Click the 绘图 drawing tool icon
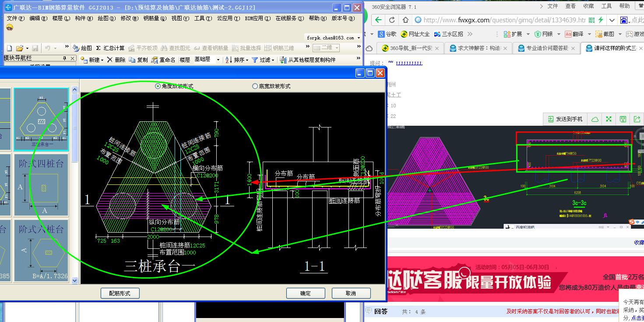The width and height of the screenshot is (644, 322). coord(76,48)
